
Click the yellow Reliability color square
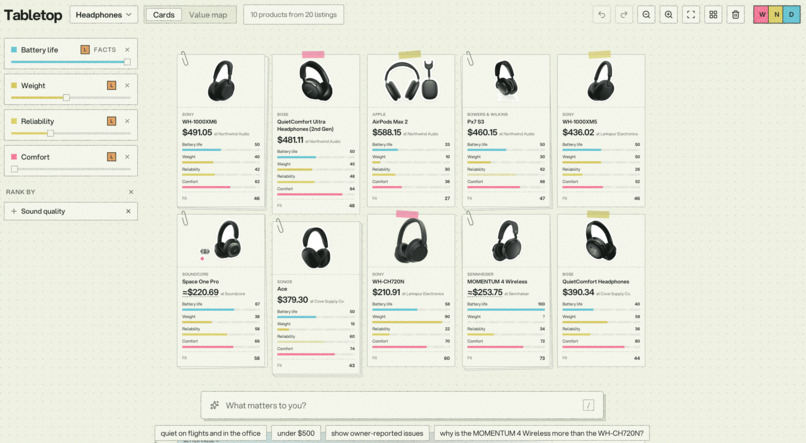click(x=14, y=121)
